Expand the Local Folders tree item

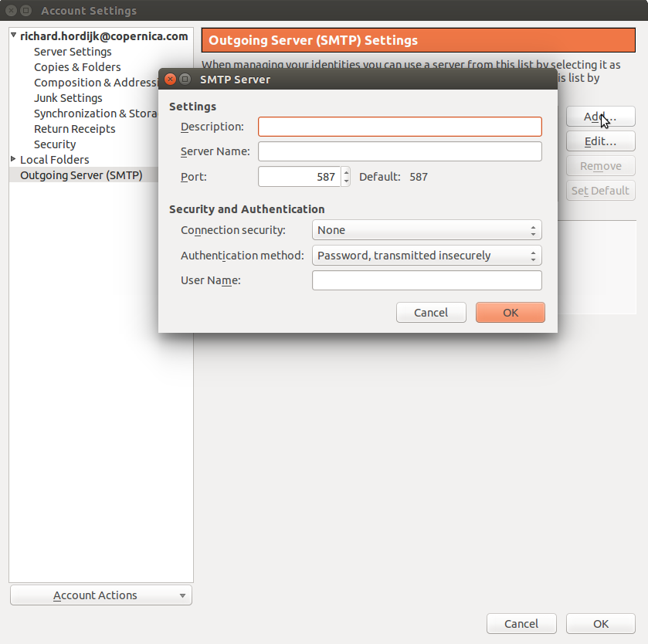(x=12, y=159)
